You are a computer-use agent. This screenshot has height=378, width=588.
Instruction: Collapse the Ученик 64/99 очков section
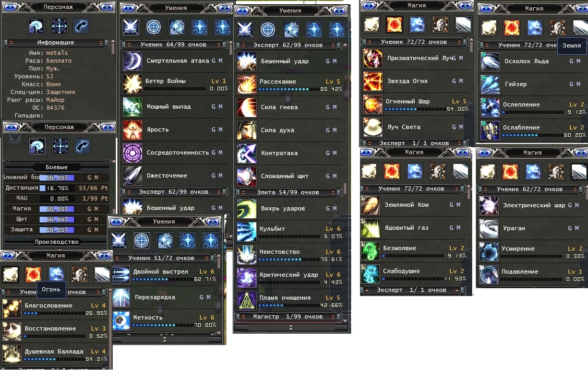pos(174,45)
